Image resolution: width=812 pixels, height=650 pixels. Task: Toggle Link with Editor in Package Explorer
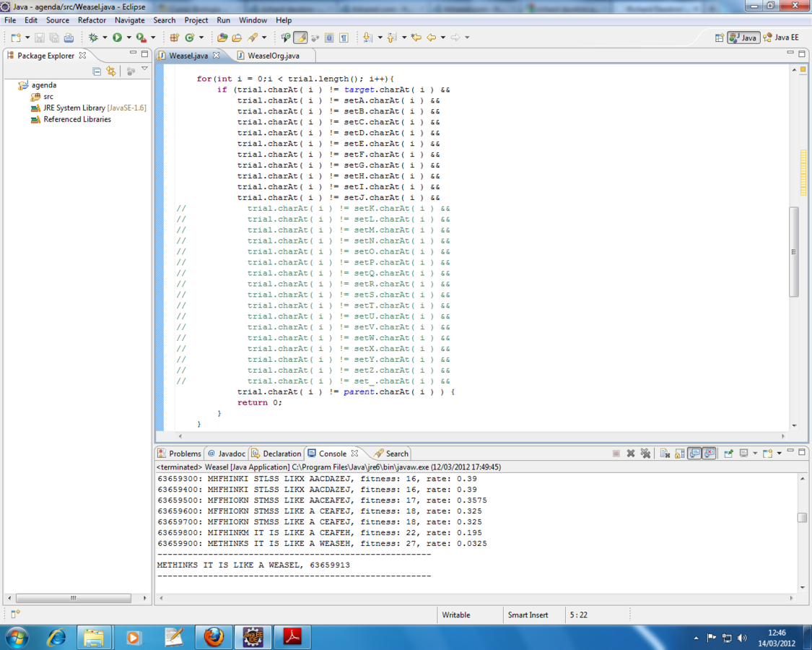(111, 71)
